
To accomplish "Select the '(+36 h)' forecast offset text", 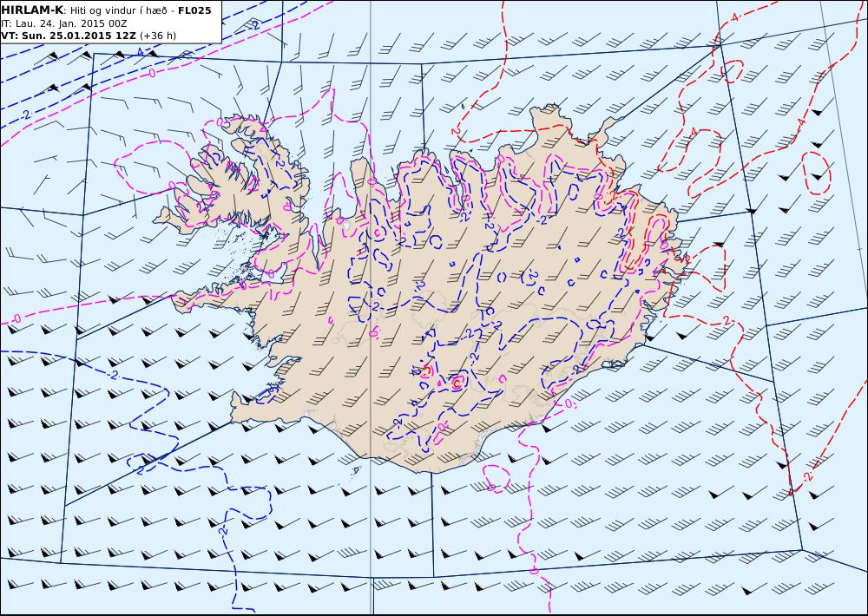I will pyautogui.click(x=158, y=36).
